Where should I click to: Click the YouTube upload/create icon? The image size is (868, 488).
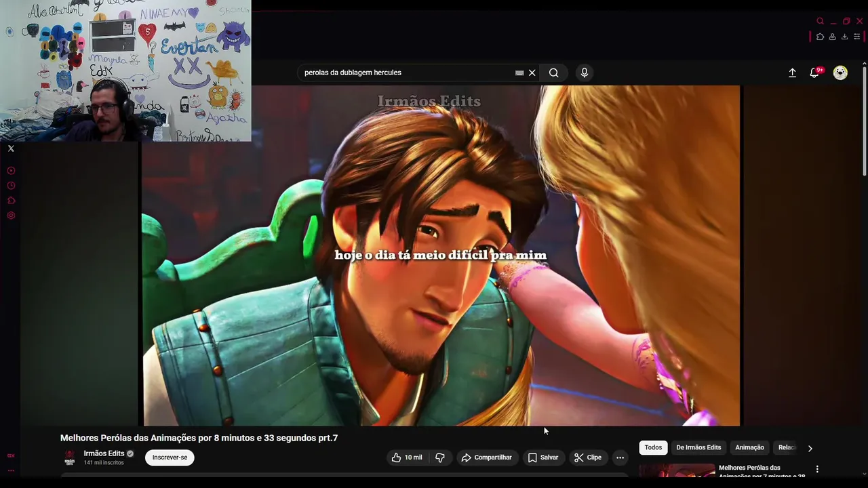click(792, 73)
